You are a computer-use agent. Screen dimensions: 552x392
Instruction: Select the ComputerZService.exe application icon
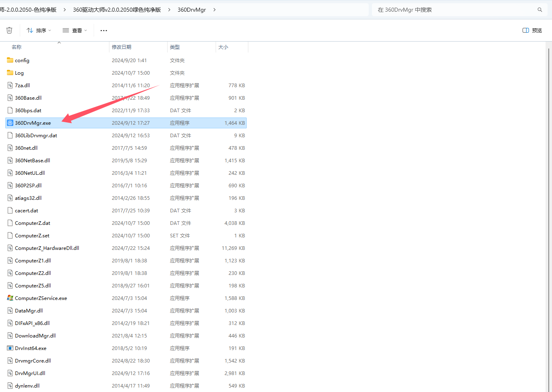[x=10, y=298]
